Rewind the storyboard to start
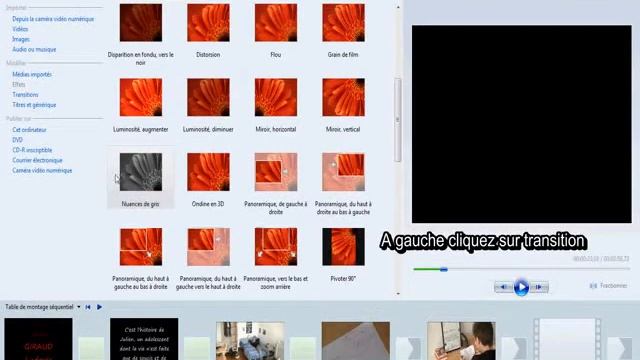 click(x=88, y=307)
